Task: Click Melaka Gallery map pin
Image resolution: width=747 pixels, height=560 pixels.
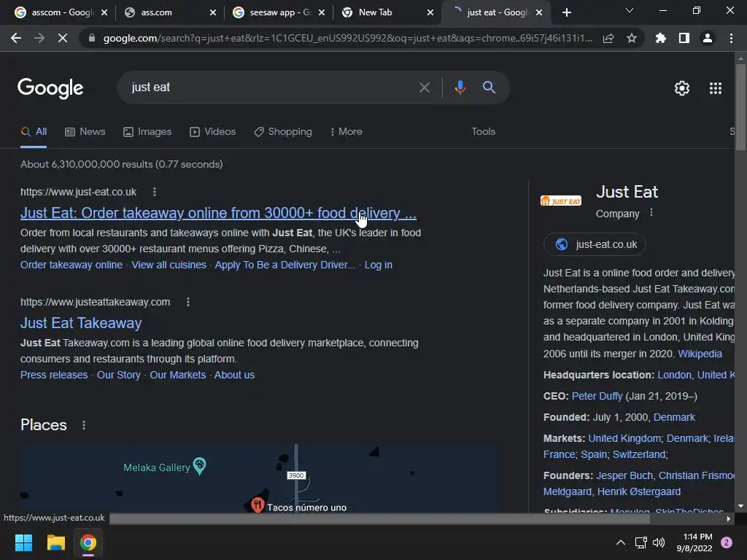Action: click(200, 466)
